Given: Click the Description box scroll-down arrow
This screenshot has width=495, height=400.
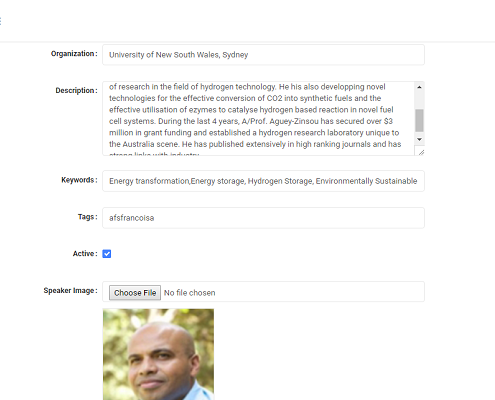Looking at the screenshot, I should (x=419, y=139).
